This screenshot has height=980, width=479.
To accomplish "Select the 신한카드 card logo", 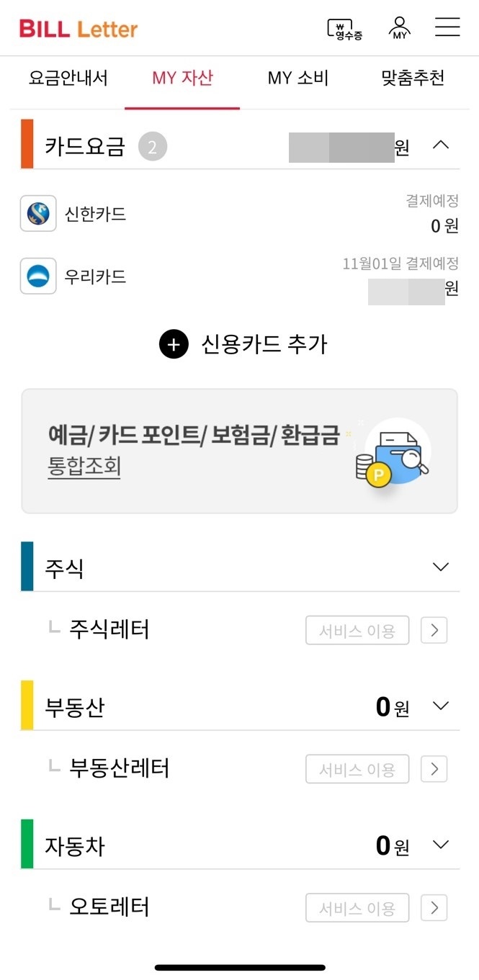I will pyautogui.click(x=37, y=213).
